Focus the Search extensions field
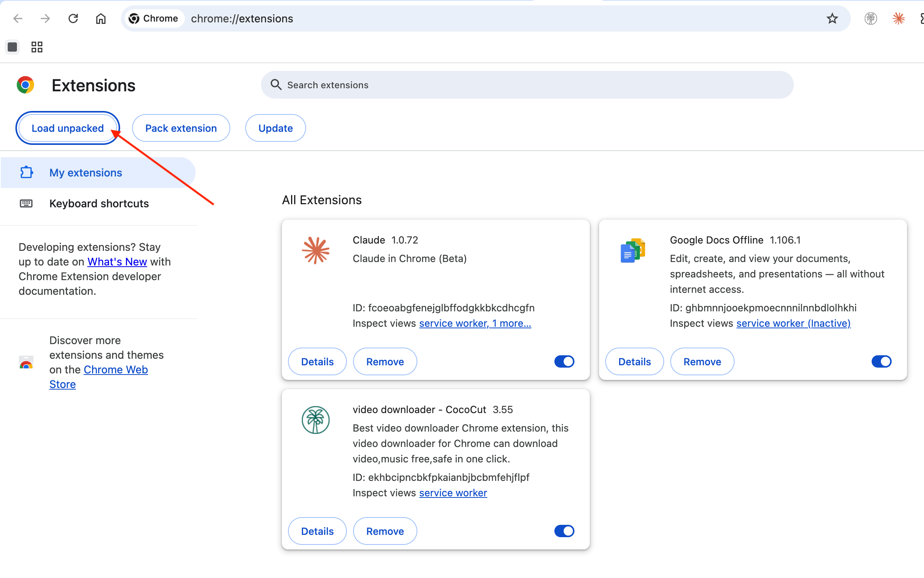This screenshot has width=924, height=578. tap(527, 85)
